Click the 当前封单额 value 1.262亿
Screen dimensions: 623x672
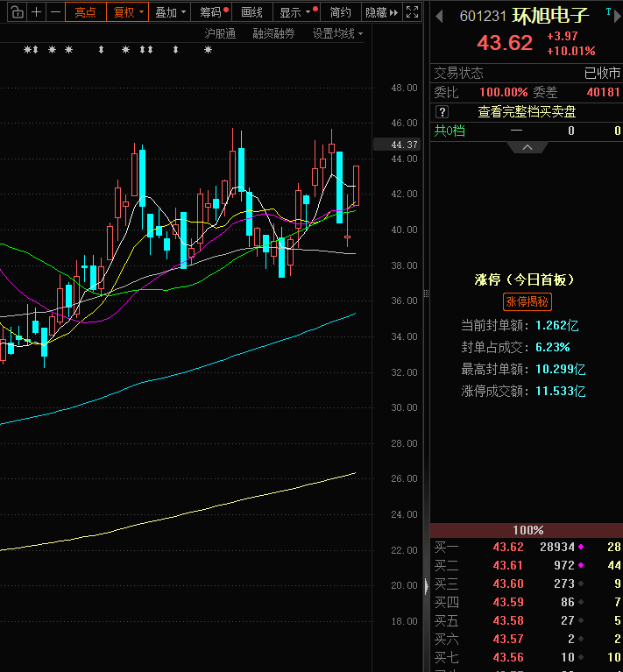click(x=557, y=326)
